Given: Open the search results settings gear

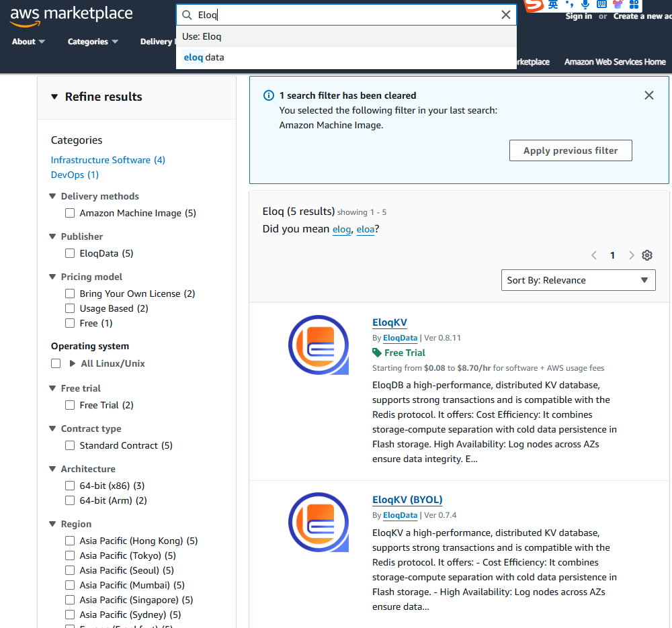Looking at the screenshot, I should click(646, 255).
